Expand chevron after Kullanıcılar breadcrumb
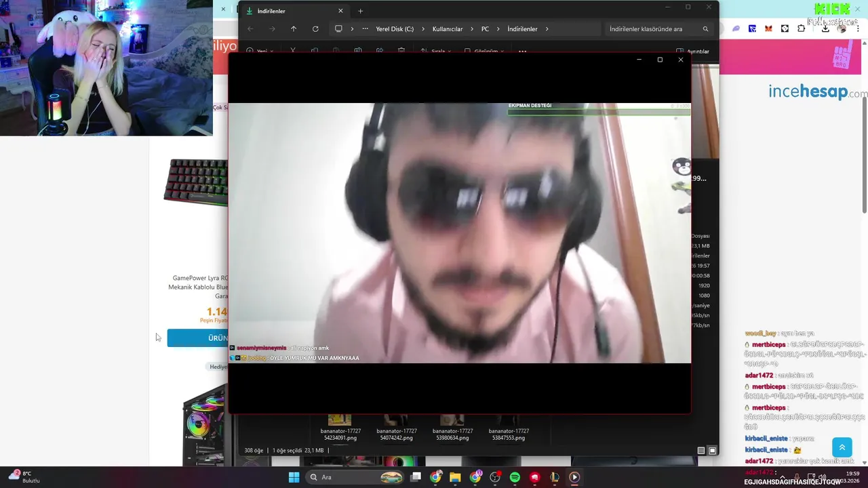 (471, 29)
